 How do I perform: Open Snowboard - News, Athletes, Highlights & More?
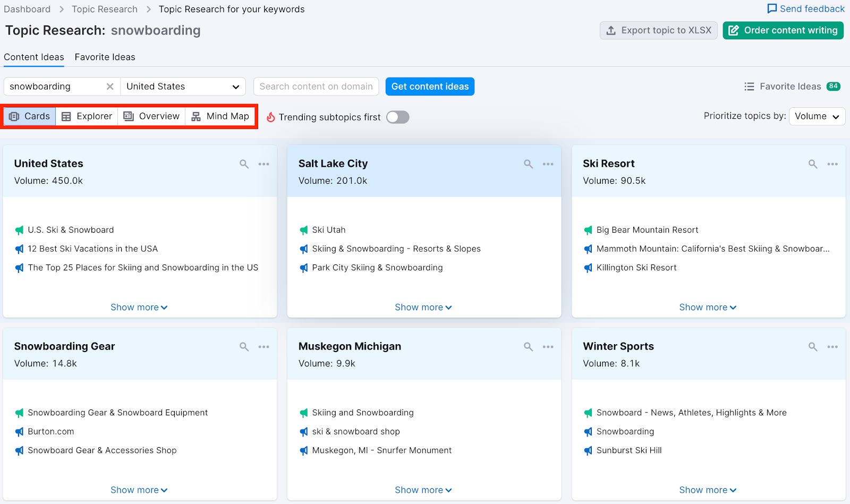point(692,413)
